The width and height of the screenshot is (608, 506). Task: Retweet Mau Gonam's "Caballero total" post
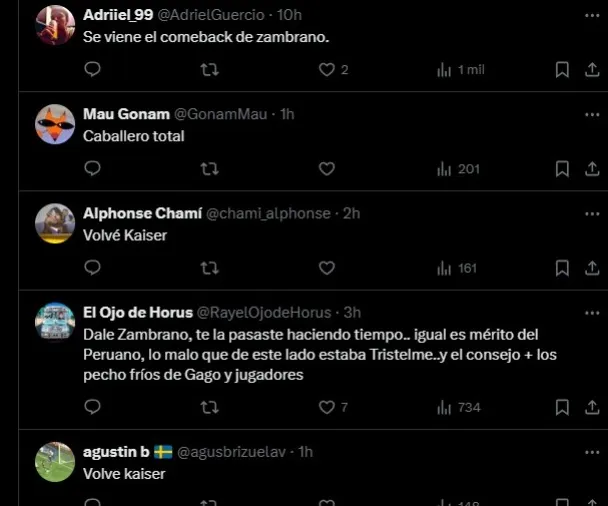pyautogui.click(x=210, y=169)
